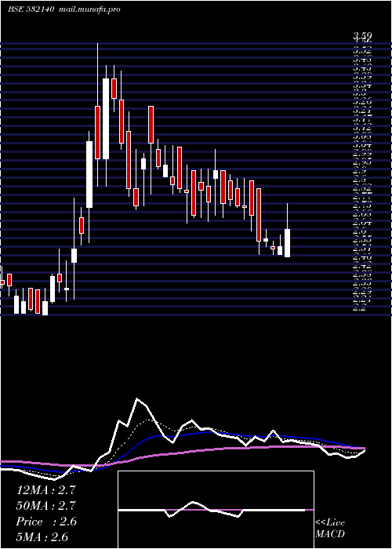Click the tallest white candlestick body
The height and width of the screenshot is (549, 392).
coord(106,118)
